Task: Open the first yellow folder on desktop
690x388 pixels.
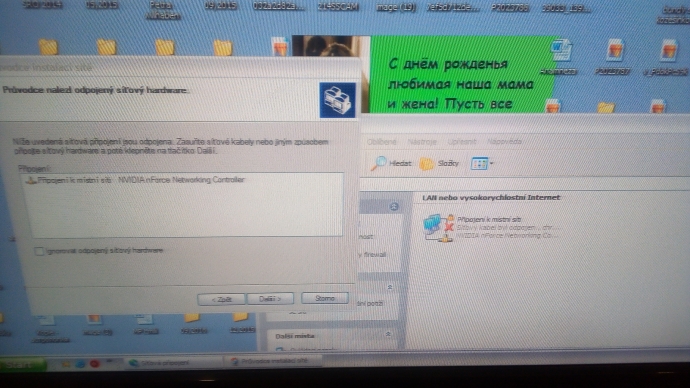Action: tap(48, 47)
